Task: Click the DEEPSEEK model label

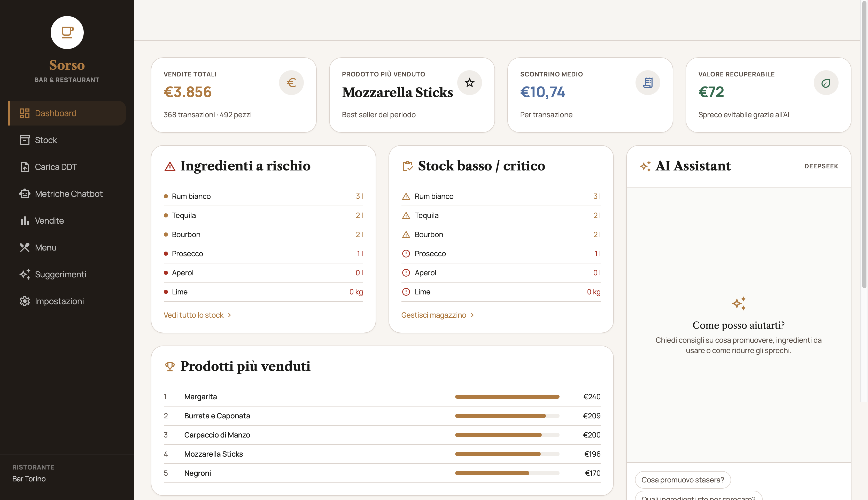Action: [821, 166]
